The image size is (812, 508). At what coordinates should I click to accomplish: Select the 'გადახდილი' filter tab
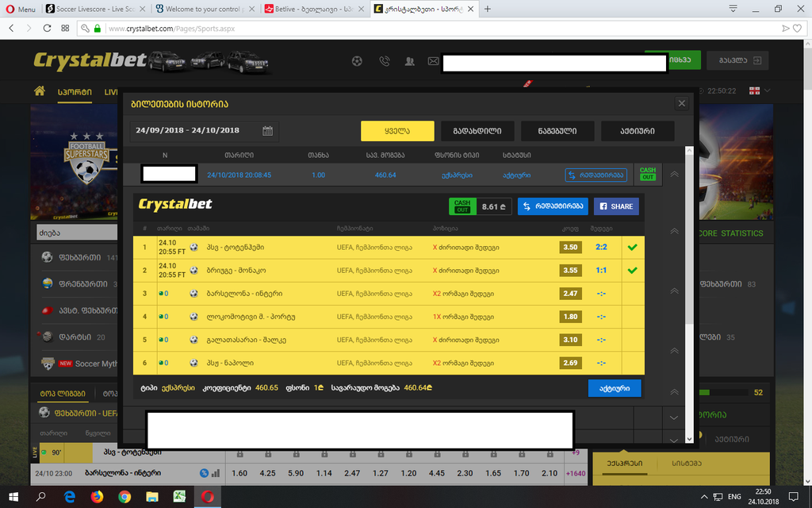click(x=477, y=131)
